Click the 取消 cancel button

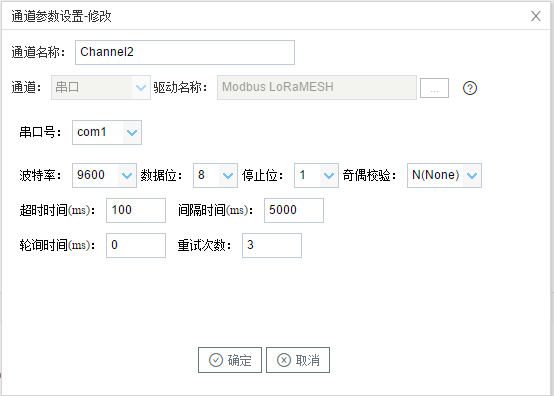298,360
